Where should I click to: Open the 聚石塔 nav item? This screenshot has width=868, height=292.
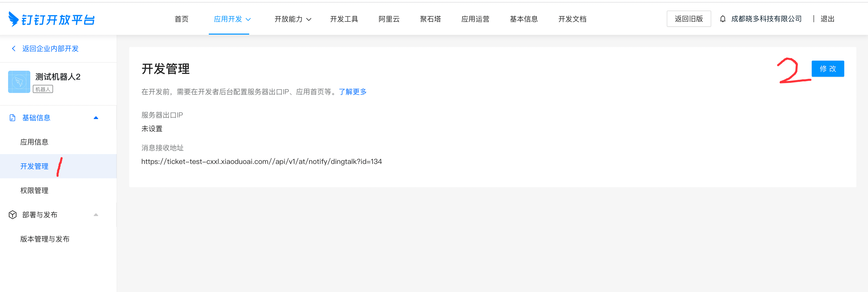[430, 19]
